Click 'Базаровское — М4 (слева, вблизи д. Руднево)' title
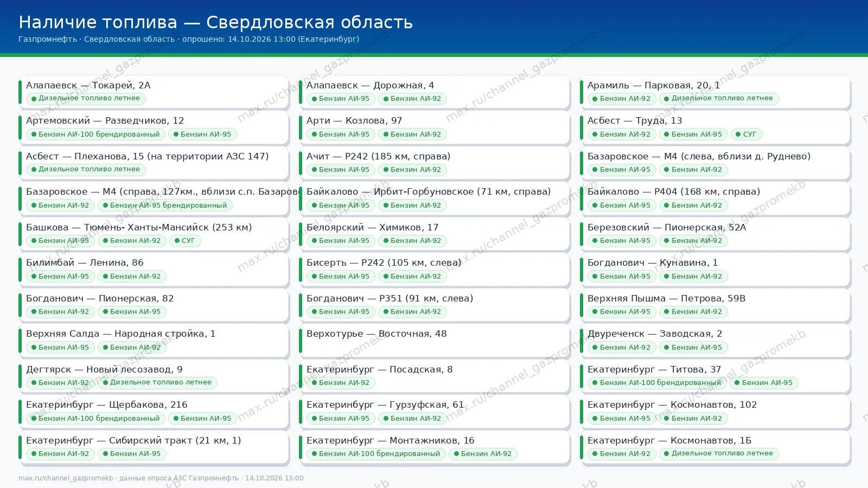This screenshot has width=868, height=488. (x=699, y=156)
